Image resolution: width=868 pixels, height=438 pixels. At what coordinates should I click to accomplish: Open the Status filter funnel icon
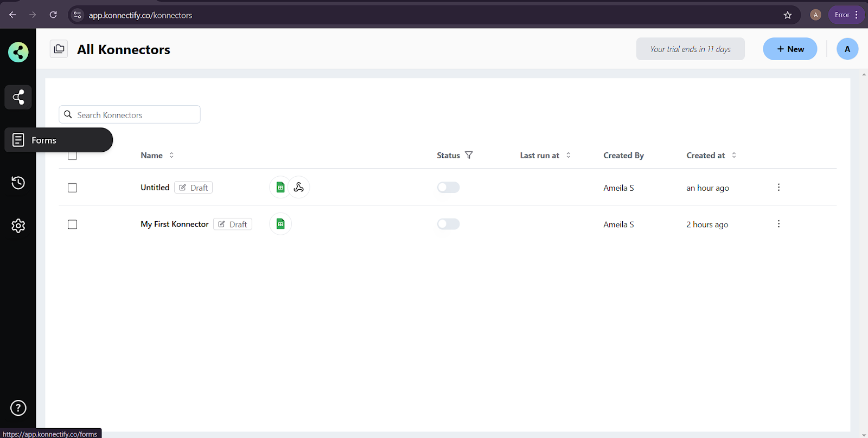(469, 155)
